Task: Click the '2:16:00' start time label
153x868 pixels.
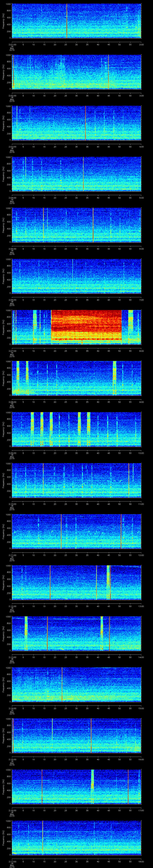Action: (12, 810)
